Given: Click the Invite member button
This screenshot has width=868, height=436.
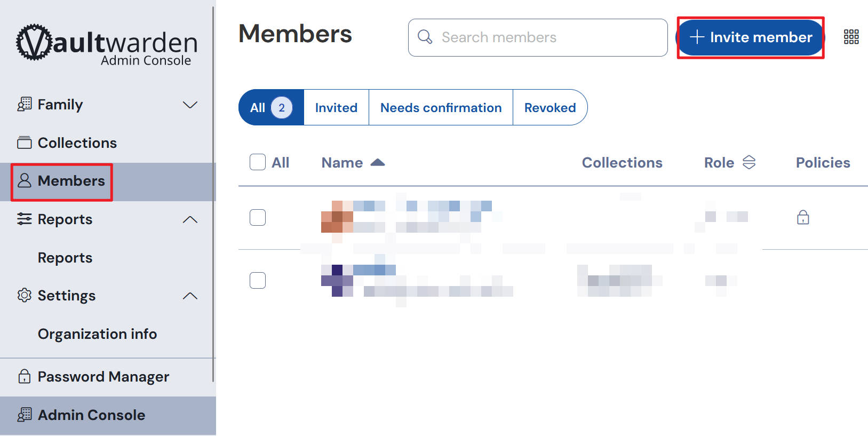Looking at the screenshot, I should tap(750, 37).
